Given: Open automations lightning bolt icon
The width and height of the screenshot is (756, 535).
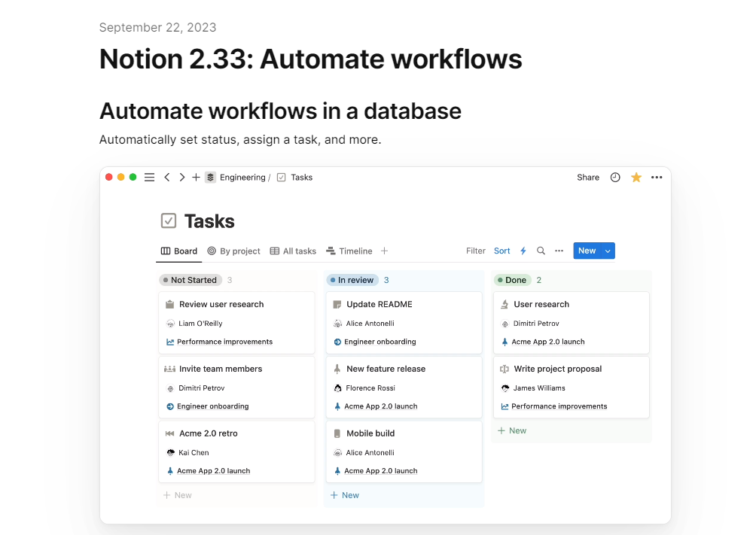Looking at the screenshot, I should click(x=523, y=251).
